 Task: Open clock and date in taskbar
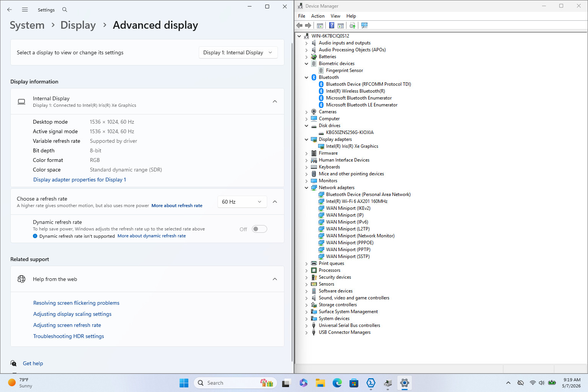[572, 383]
